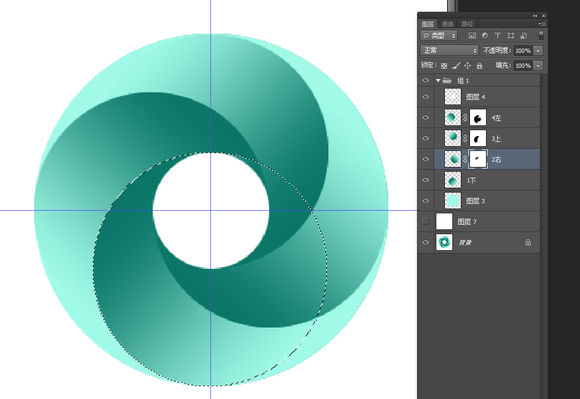Collapse the layers panel with double-arrow icon
The height and width of the screenshot is (399, 580).
pos(535,16)
